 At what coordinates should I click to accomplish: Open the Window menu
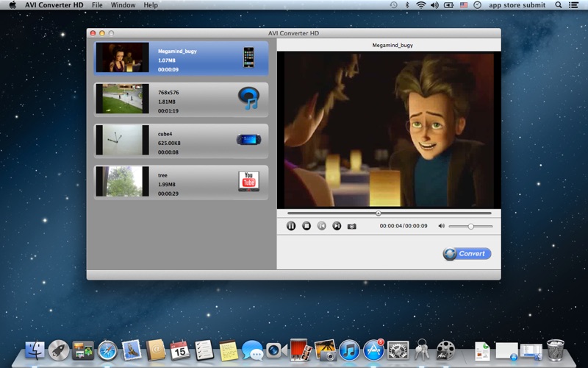click(x=123, y=5)
